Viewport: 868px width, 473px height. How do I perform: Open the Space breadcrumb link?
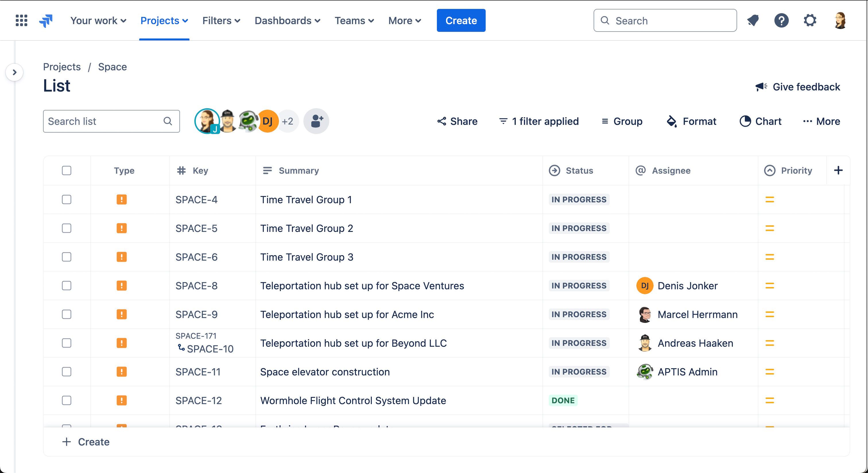112,67
